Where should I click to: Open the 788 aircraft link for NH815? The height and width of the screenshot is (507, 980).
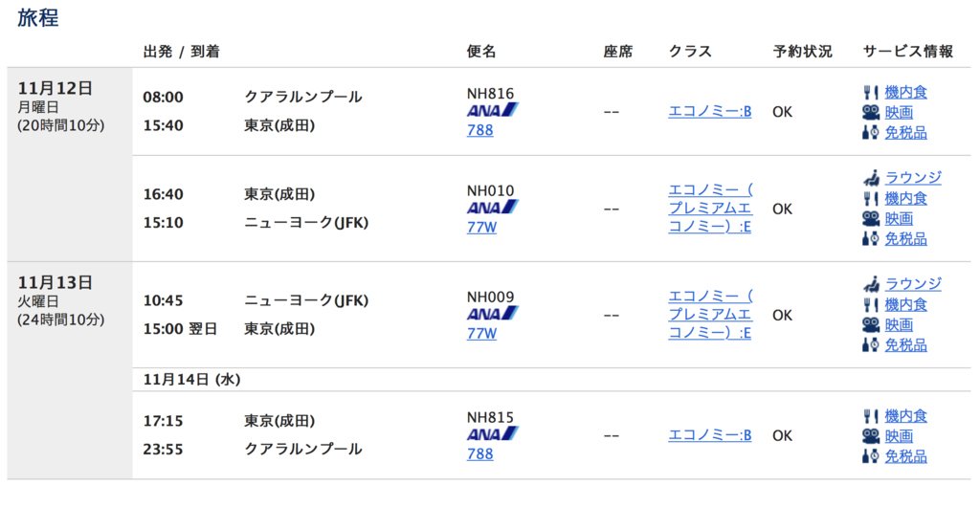coord(480,454)
